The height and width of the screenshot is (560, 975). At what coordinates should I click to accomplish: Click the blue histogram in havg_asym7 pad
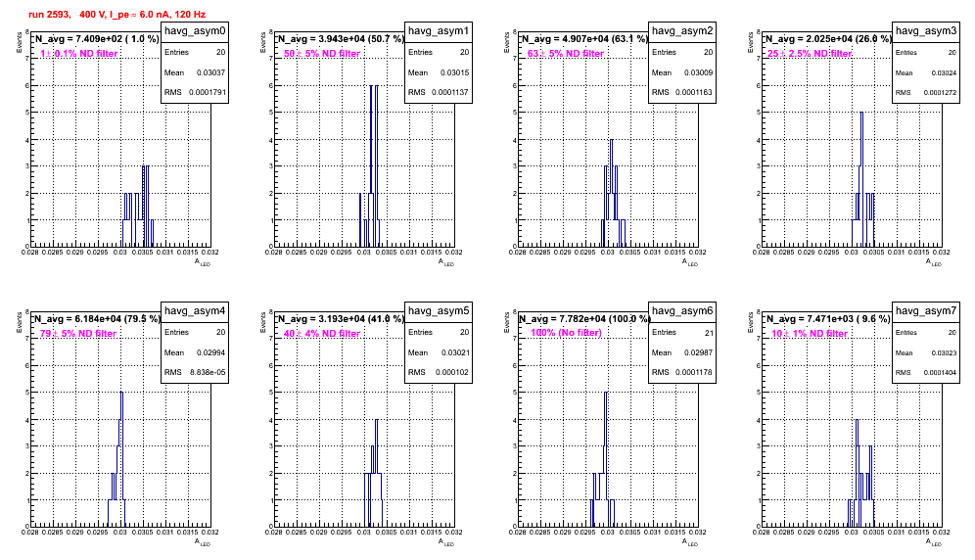[861, 473]
